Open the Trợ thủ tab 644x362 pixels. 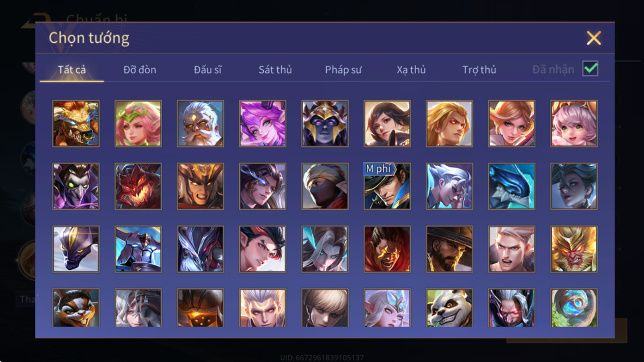479,70
